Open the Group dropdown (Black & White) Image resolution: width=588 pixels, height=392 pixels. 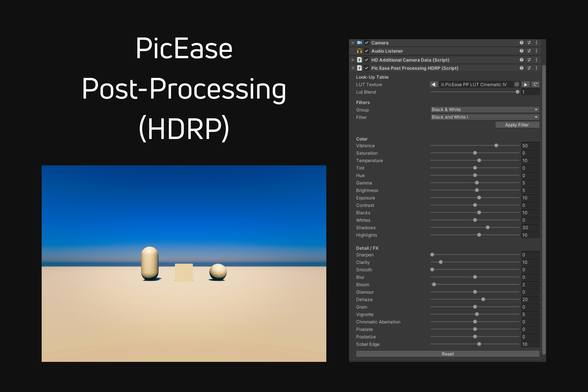(x=485, y=110)
